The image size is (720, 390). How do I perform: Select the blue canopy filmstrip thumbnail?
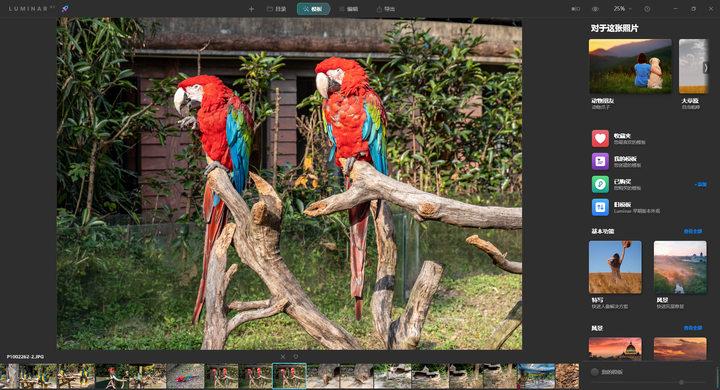(536, 376)
